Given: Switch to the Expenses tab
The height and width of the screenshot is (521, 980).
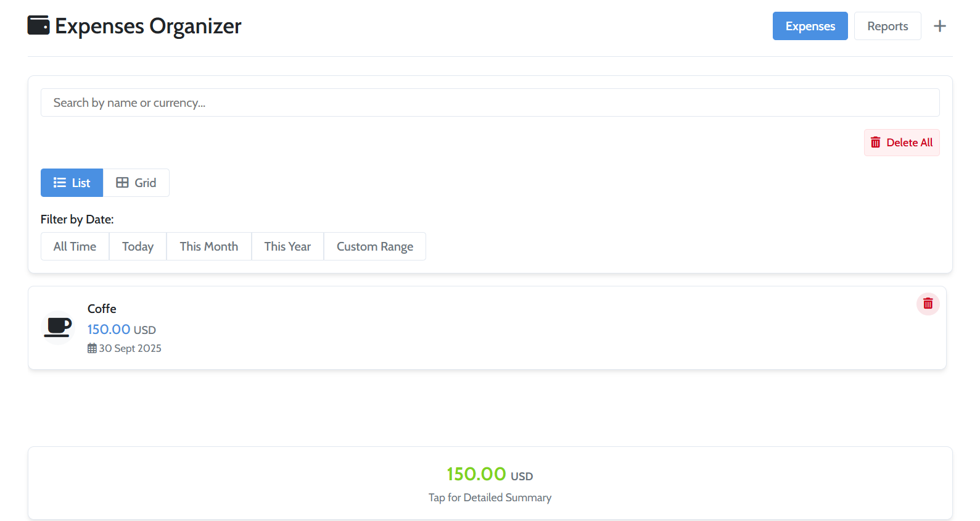Looking at the screenshot, I should (810, 25).
